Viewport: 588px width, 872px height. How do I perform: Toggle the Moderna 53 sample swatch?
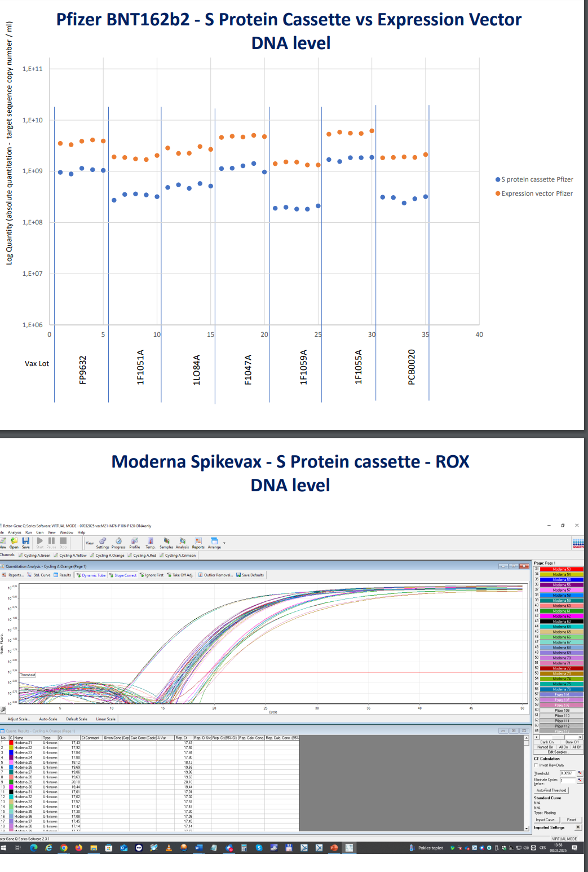tap(562, 569)
